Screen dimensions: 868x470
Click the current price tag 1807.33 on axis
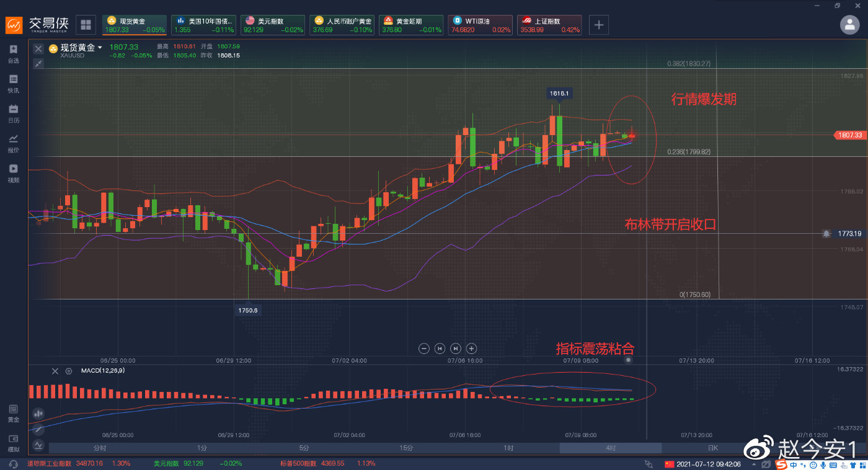point(849,135)
